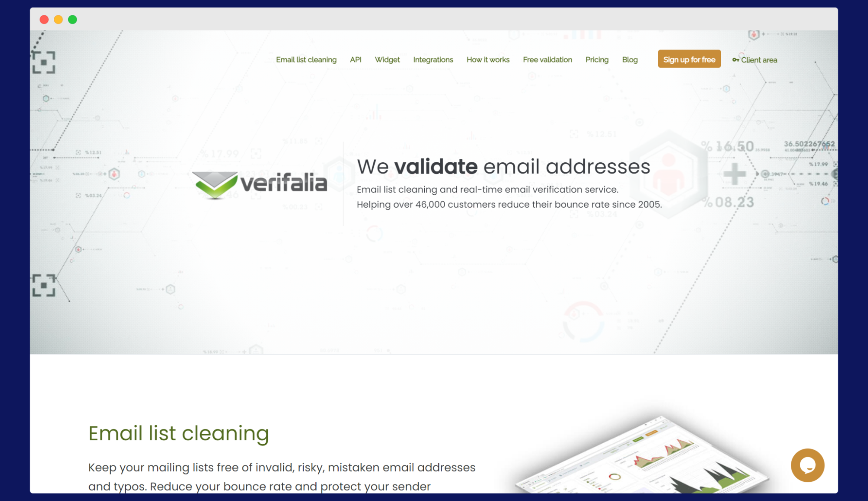Viewport: 868px width, 501px height.
Task: Click the Widget navigation menu item
Action: 386,59
